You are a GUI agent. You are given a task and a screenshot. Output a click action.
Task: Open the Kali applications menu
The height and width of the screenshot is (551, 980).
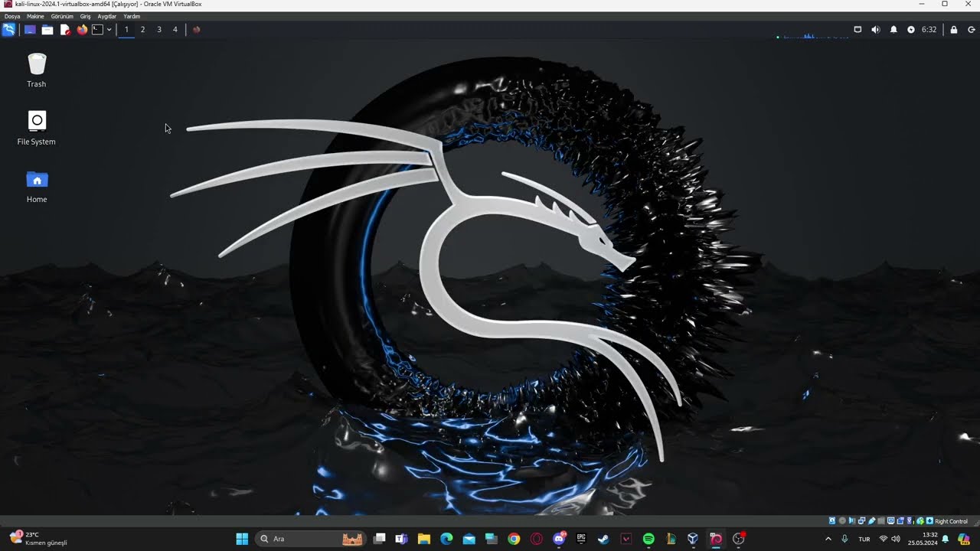point(8,30)
